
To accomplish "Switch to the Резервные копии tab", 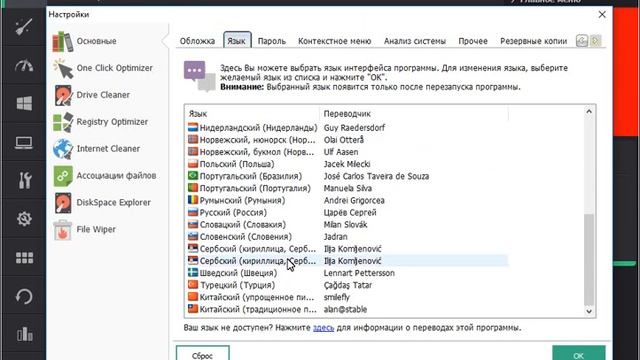I will (533, 41).
